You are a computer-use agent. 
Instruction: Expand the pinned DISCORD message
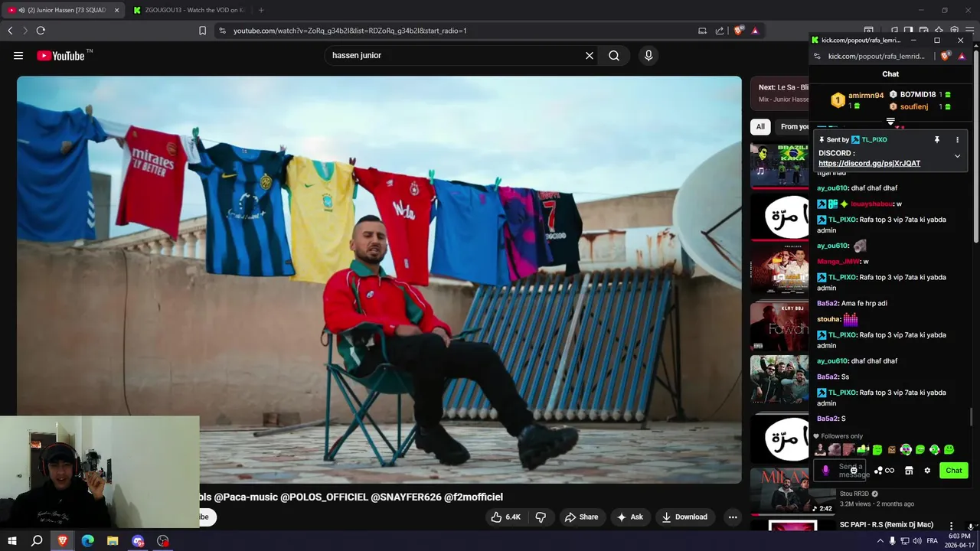(957, 156)
